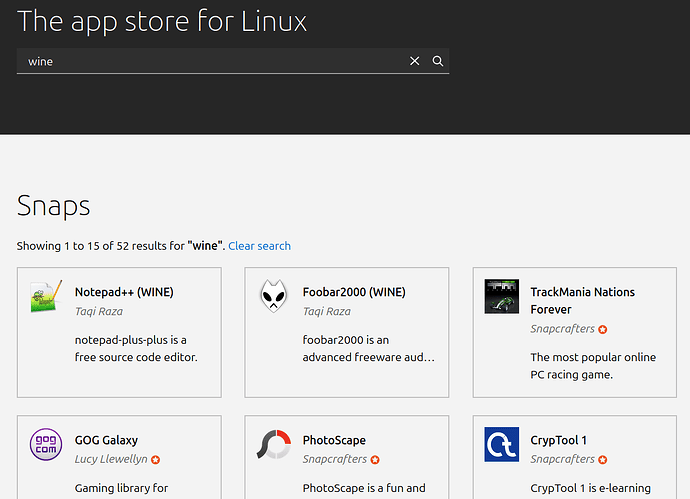Click the verified badge on TrackMania's Snapcrafters publisher
Viewport: 690px width, 499px height.
click(x=603, y=329)
